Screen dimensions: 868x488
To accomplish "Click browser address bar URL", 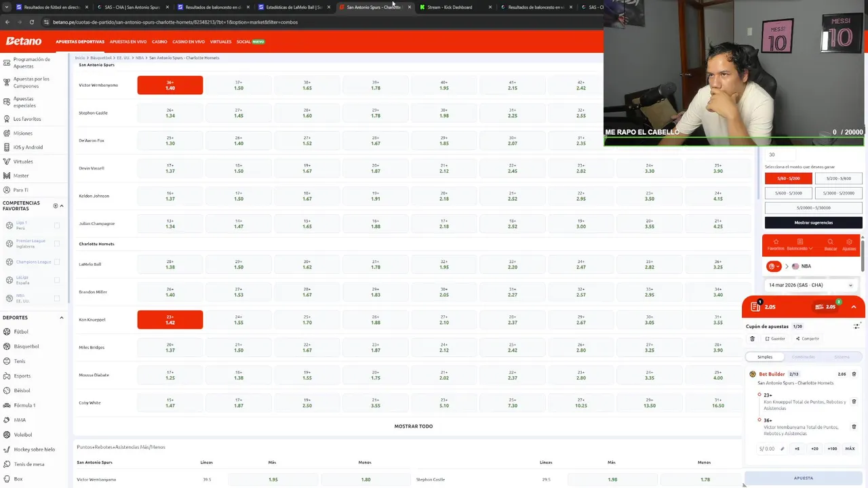I will click(x=175, y=22).
